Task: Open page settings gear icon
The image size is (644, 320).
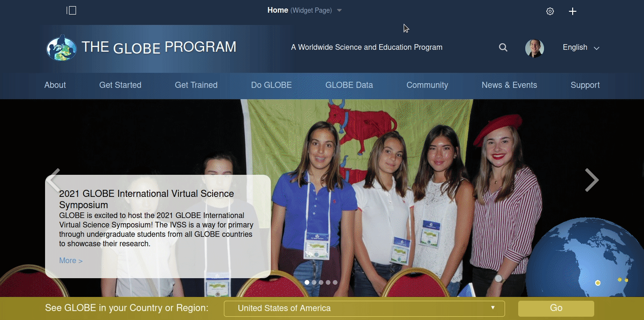Action: (550, 11)
